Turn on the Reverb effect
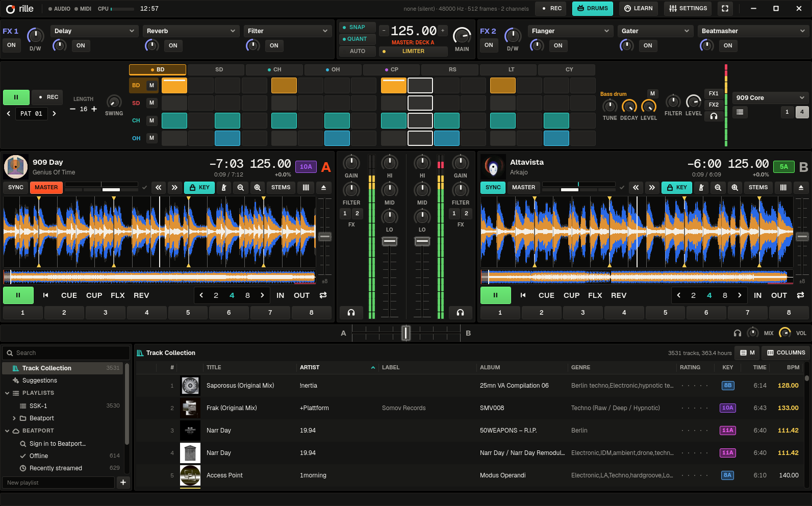Screen dimensions: 812x506 coord(173,45)
